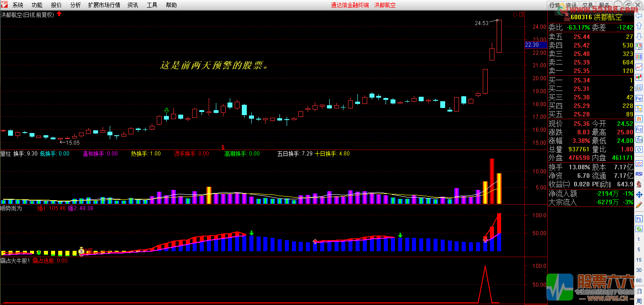This screenshot has height=305, width=644.
Task: Select the 60-minute period
Action: pos(640,280)
